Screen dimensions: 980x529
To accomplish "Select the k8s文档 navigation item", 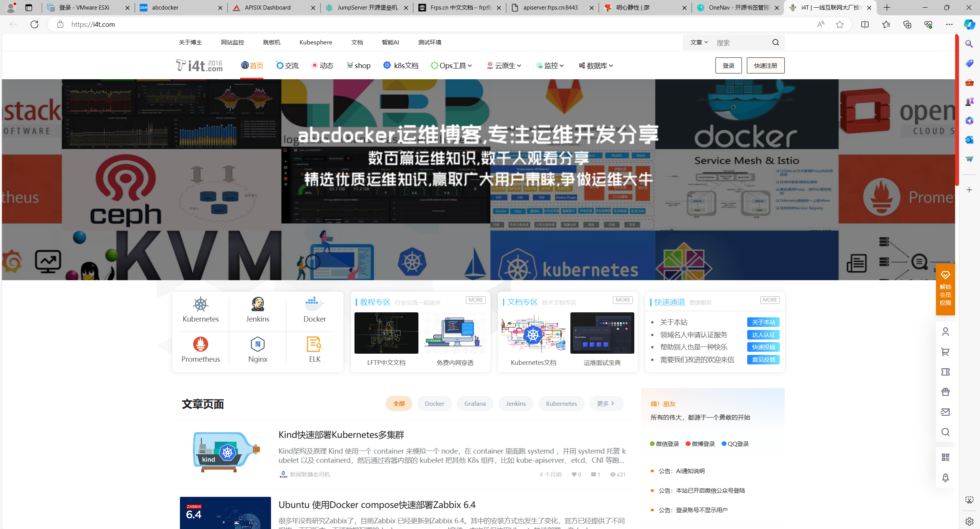I will [401, 66].
